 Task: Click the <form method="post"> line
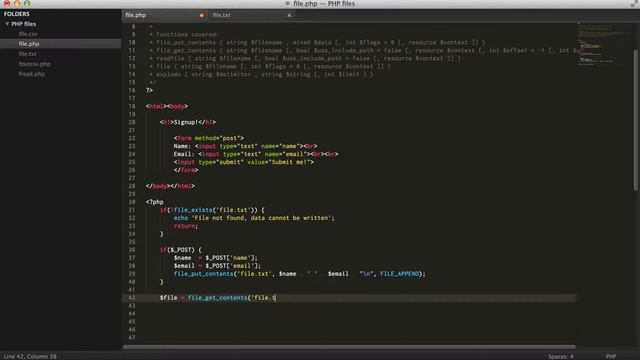point(209,138)
